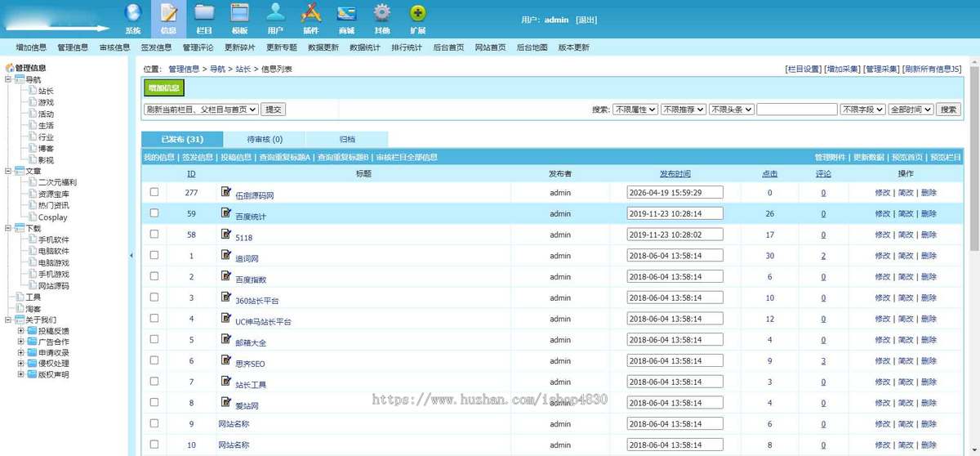Tick the checkbox for row ID 59
The image size is (980, 456).
click(154, 213)
